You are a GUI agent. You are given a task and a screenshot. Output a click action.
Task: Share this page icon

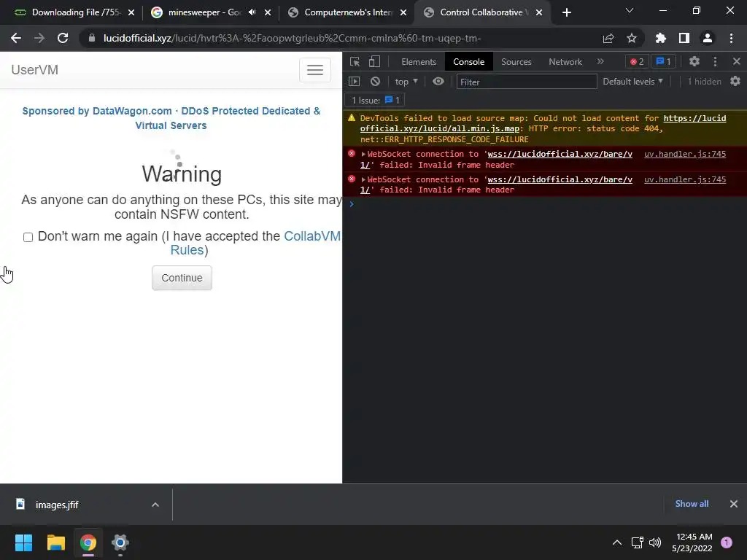[x=608, y=38]
